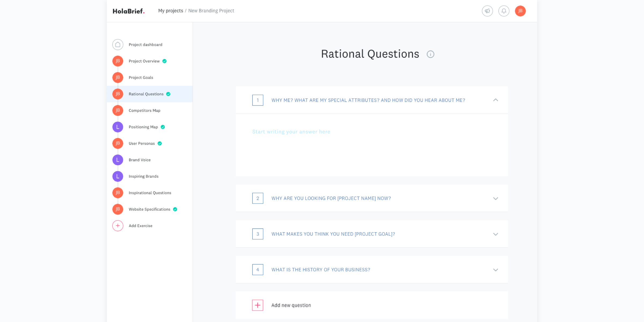Viewport: 644px width, 322px height.
Task: Click the Add new question label
Action: click(x=291, y=305)
